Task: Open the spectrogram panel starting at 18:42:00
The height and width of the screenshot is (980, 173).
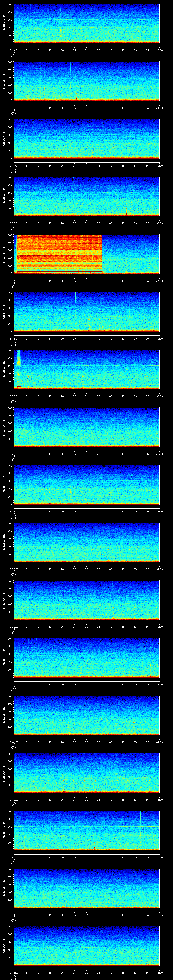Action: pos(86,773)
